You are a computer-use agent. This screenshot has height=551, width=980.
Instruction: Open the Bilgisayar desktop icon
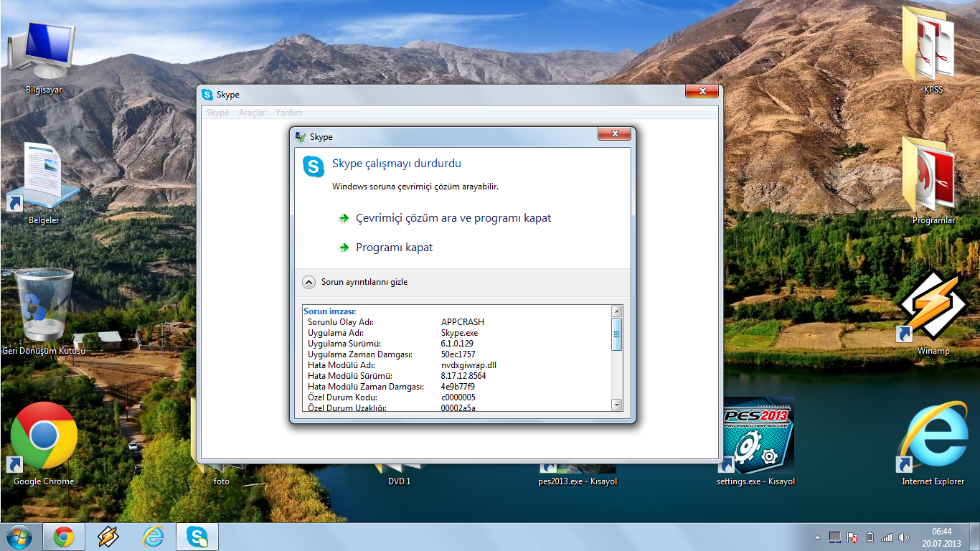43,57
